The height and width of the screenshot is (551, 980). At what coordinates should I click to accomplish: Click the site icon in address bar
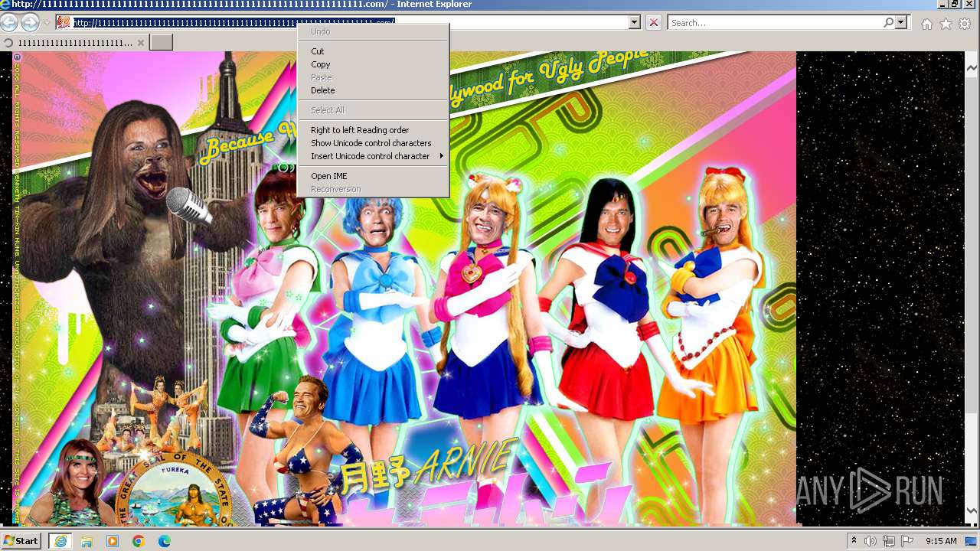pyautogui.click(x=64, y=23)
